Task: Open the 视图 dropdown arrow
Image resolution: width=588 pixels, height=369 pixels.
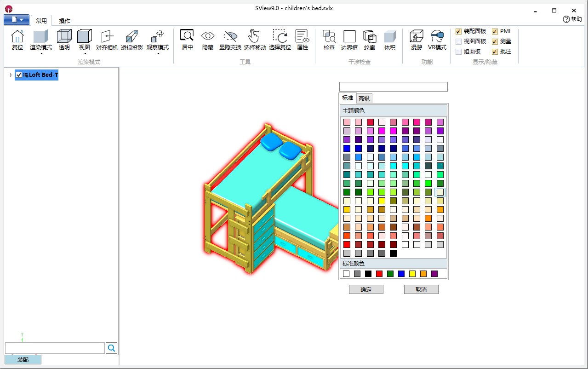Action: pos(85,53)
